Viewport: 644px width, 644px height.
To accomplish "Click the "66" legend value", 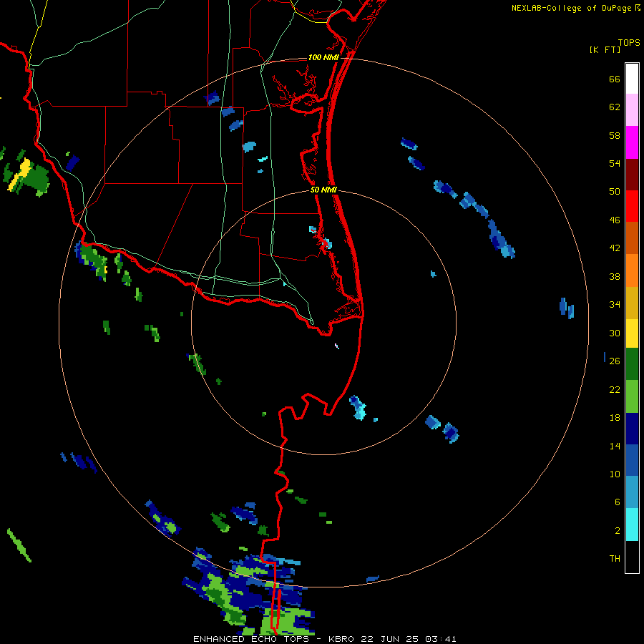I will (615, 79).
